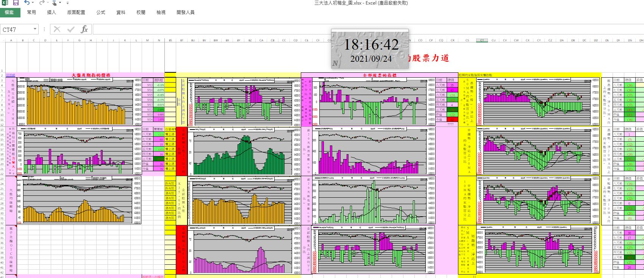Screen dimensions: 644x278
Task: Click the 差值 header cell at top right
Action: click(x=640, y=80)
